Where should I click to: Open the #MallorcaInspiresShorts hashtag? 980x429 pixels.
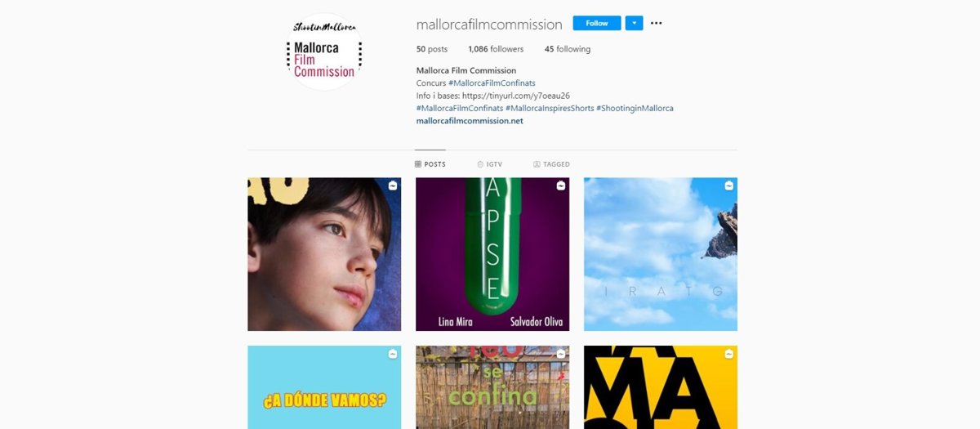click(550, 108)
